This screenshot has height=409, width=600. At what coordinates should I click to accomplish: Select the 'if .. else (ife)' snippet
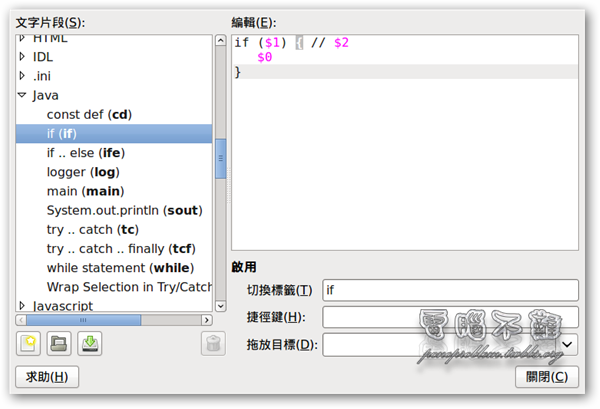pos(86,153)
